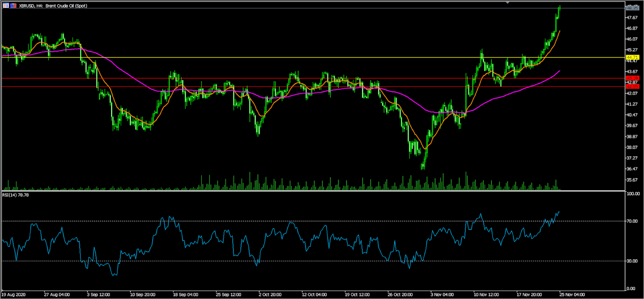This screenshot has width=644, height=299.
Task: Select the current price label 48.35
Action: coord(632,8)
